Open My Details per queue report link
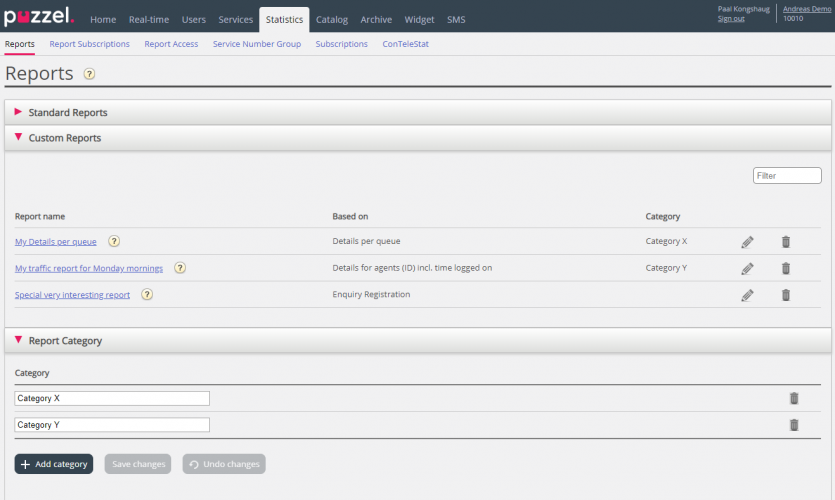The width and height of the screenshot is (835, 500). click(x=56, y=242)
